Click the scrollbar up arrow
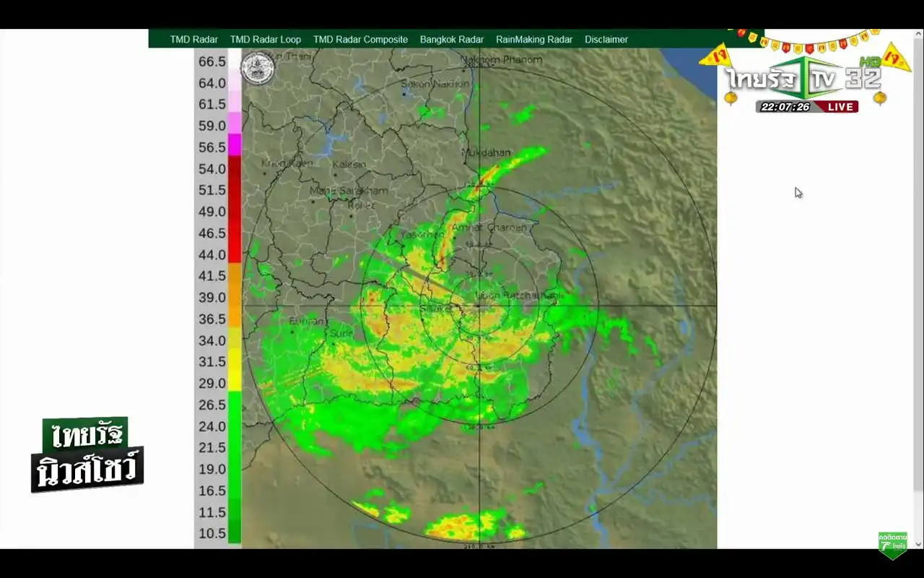This screenshot has height=578, width=924. click(x=918, y=34)
